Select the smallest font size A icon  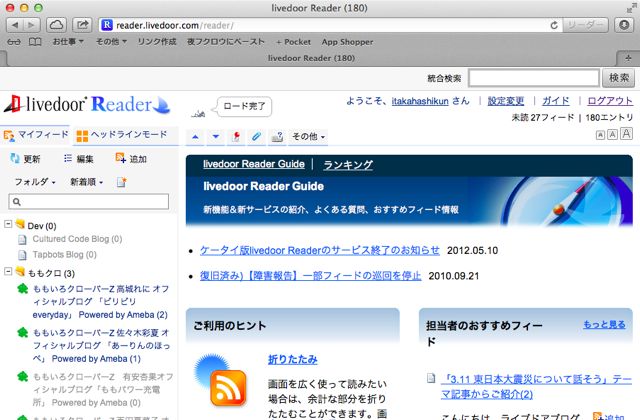(600, 135)
